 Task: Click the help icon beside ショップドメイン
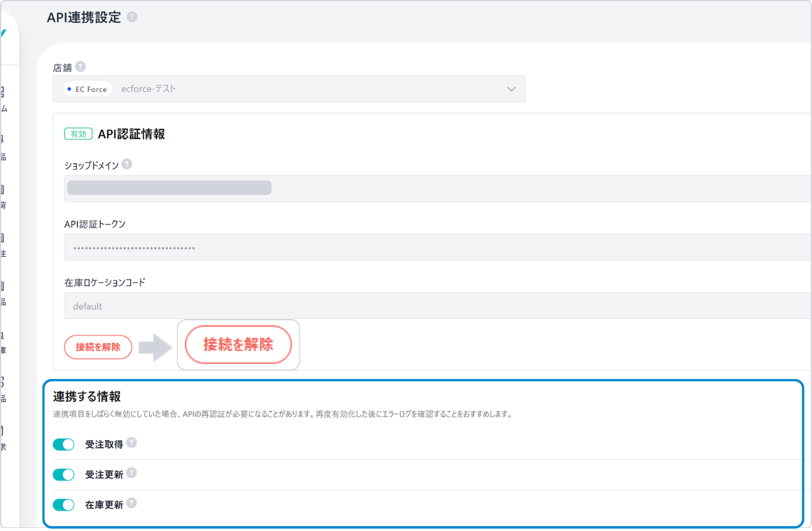tap(127, 164)
